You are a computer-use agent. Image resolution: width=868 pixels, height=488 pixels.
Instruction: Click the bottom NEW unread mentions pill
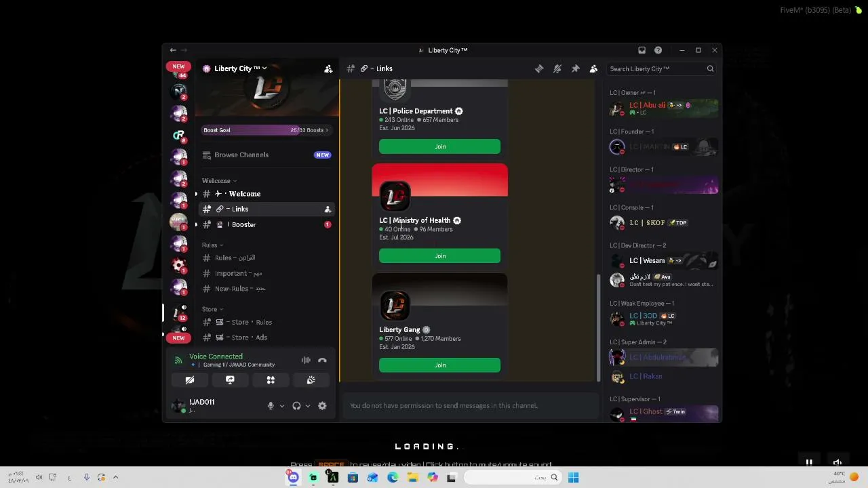tap(178, 338)
